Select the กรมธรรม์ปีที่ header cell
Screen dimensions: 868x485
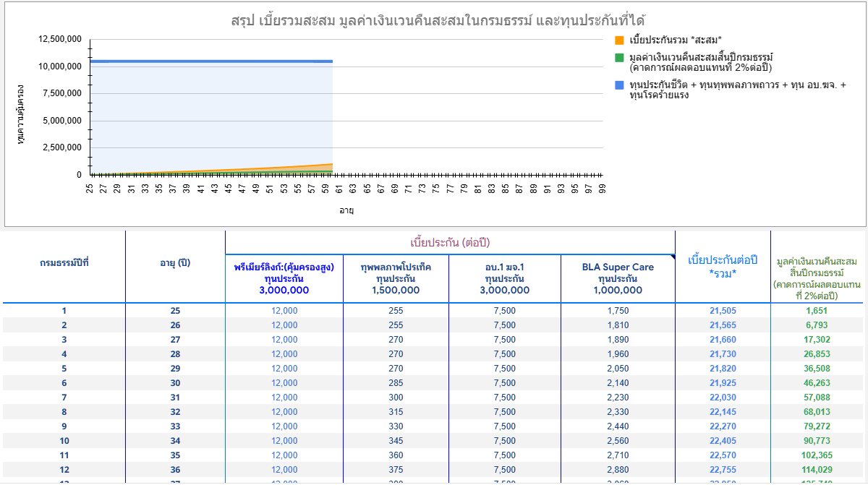point(64,263)
